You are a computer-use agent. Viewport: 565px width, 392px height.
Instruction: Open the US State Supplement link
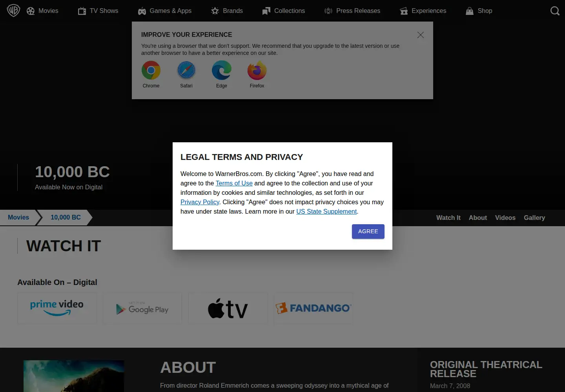(x=326, y=211)
